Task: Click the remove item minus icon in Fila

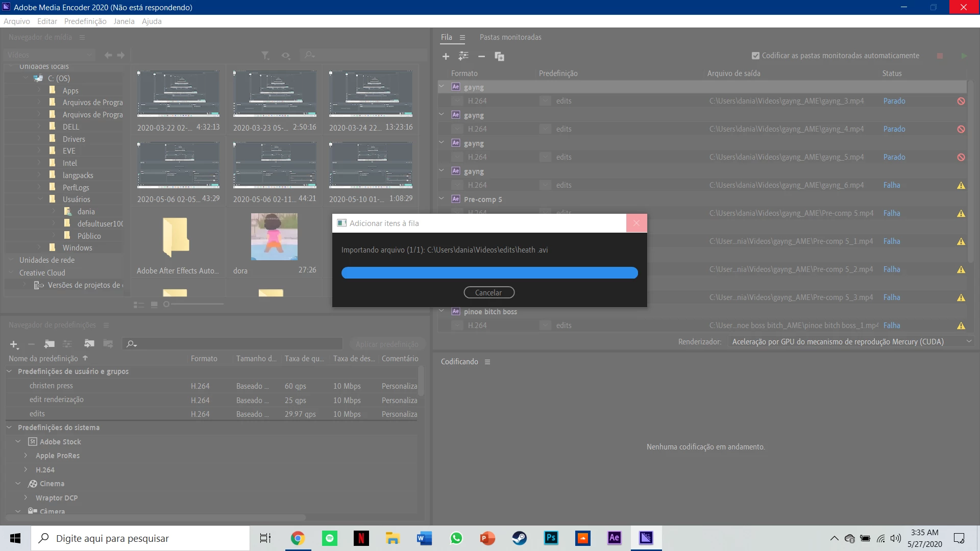Action: click(481, 56)
